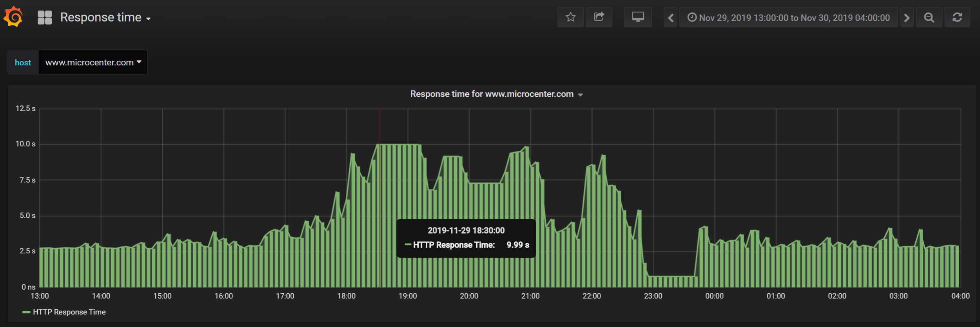Open the Response time dashboard dropdown

click(x=105, y=18)
